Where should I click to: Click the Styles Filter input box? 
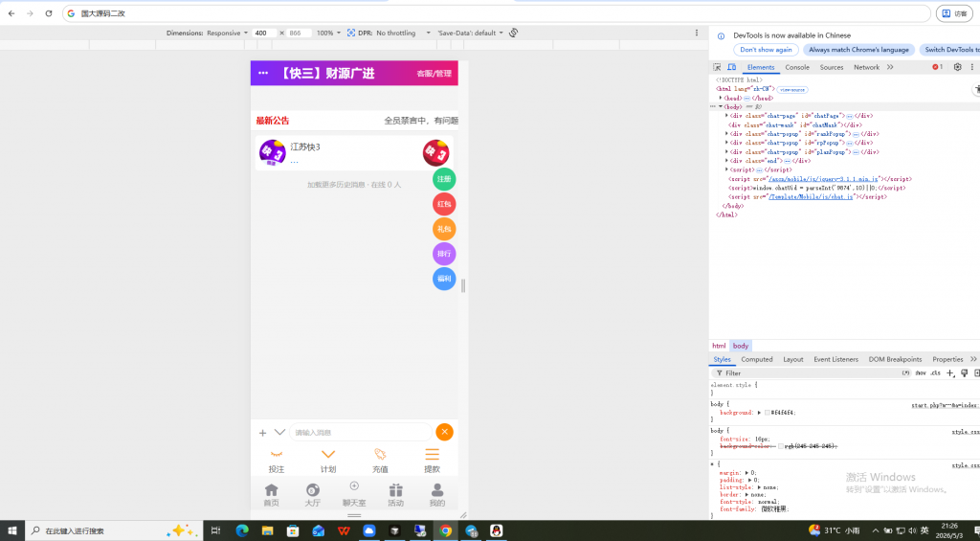[810, 372]
